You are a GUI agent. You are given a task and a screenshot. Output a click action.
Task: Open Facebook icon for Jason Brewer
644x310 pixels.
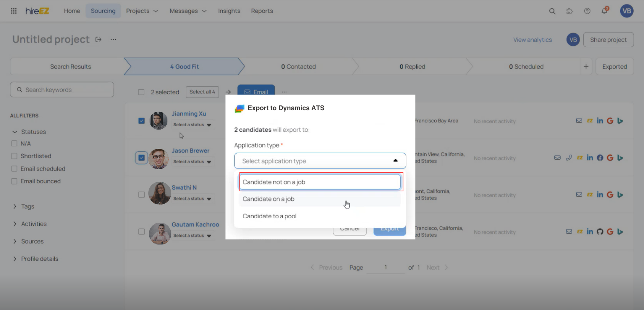600,158
